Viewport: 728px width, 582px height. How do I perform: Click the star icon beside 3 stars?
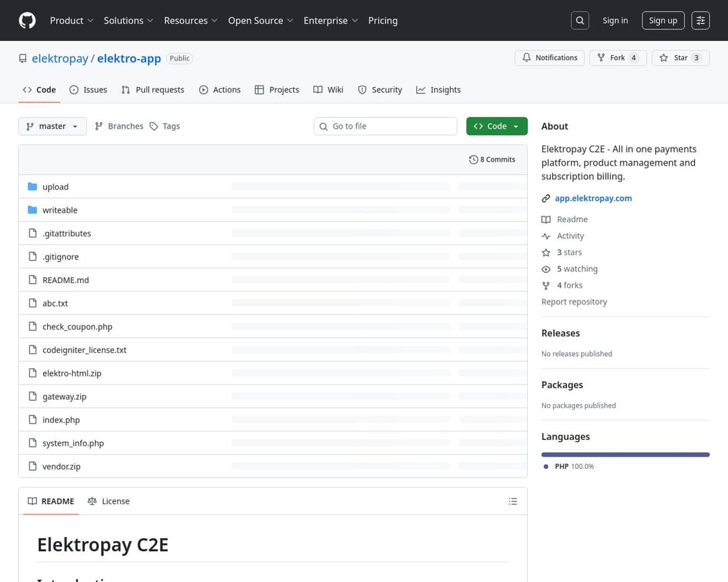pos(546,253)
